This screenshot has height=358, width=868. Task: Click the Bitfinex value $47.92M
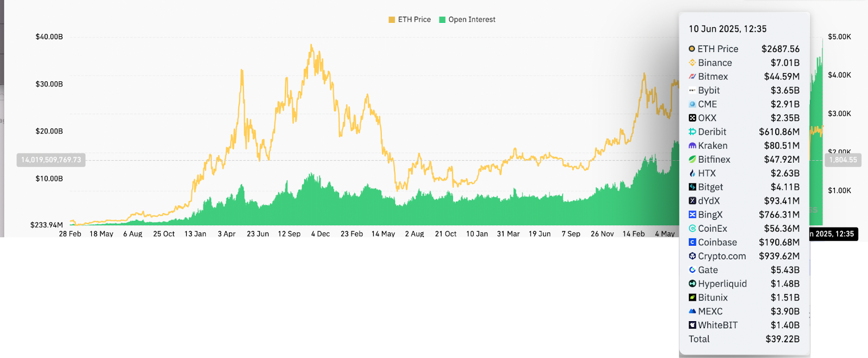pyautogui.click(x=782, y=159)
